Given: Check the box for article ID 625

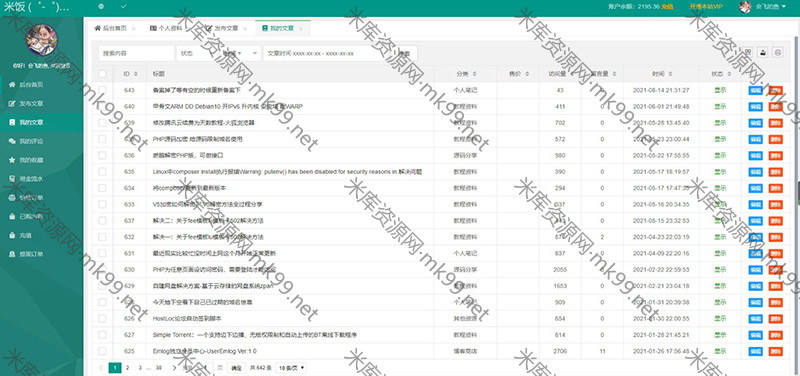Looking at the screenshot, I should pyautogui.click(x=103, y=351).
